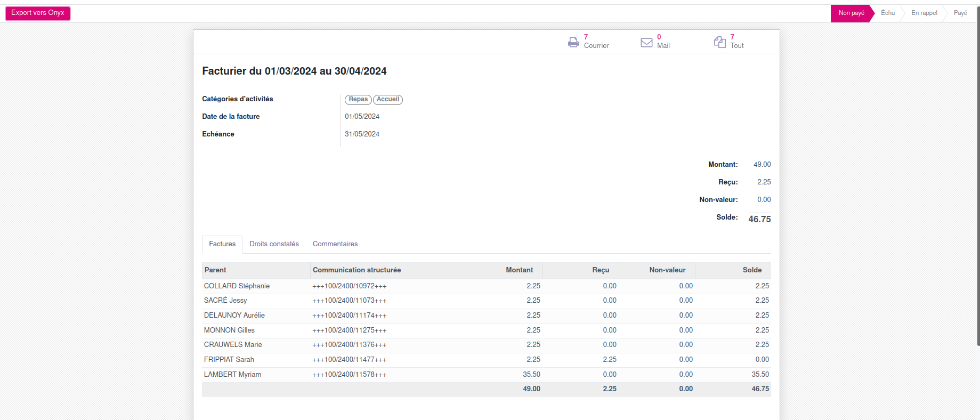Screen dimensions: 980x420
Task: Open the Factures tab
Action: 222,244
